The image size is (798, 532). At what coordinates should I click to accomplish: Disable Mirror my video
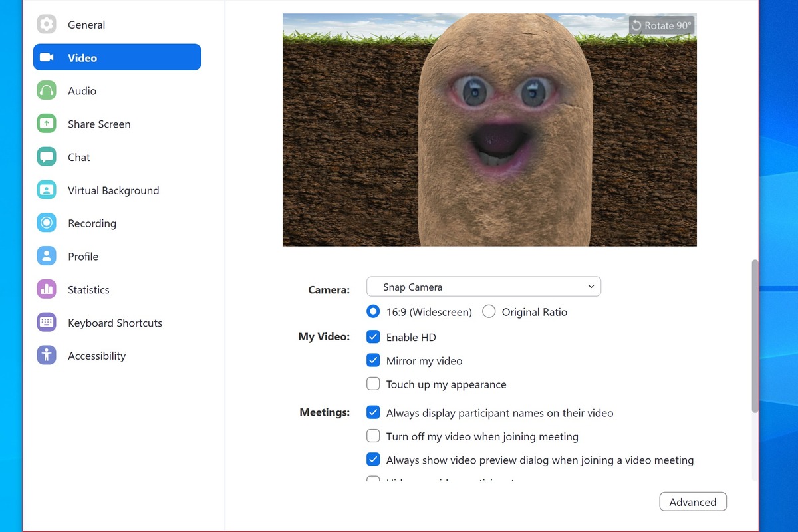click(373, 360)
